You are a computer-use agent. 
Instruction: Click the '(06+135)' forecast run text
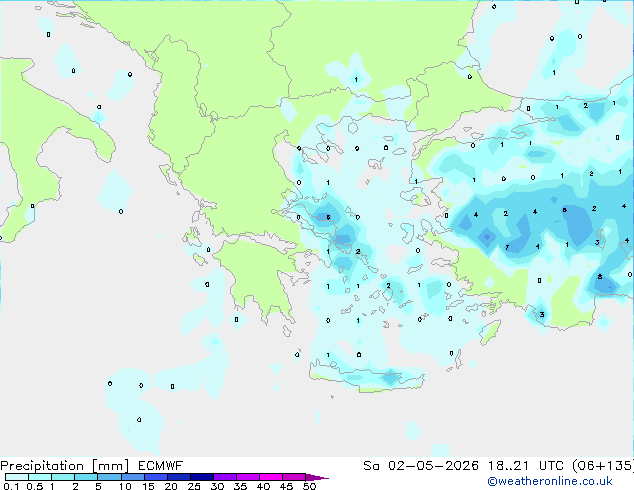pos(603,466)
